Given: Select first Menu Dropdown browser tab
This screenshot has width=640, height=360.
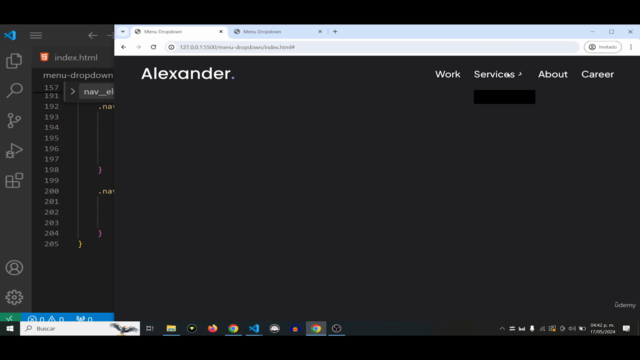Looking at the screenshot, I should 178,31.
